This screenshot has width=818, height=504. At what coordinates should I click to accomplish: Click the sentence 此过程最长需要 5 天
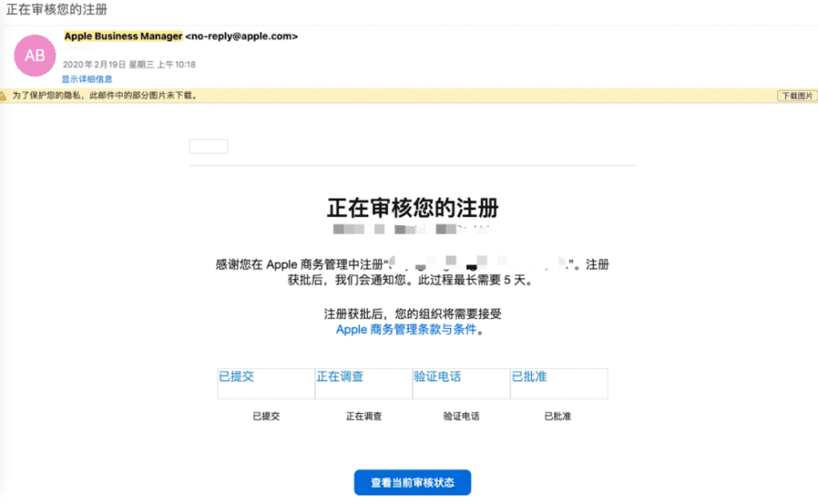476,280
